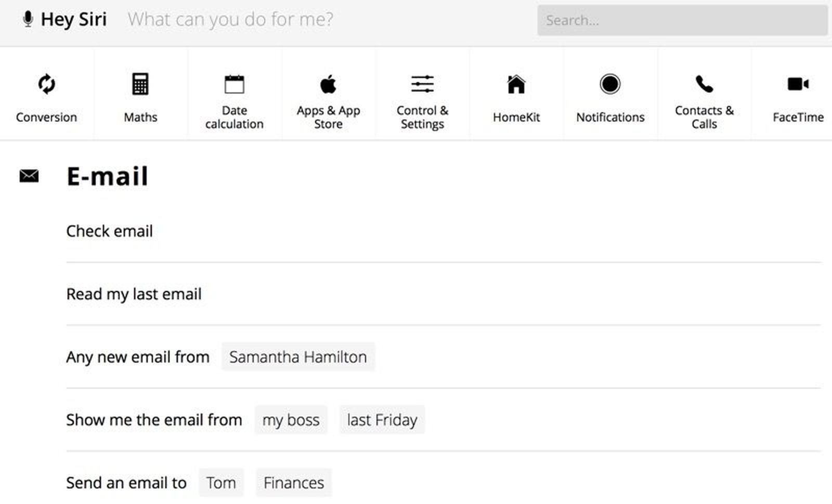The image size is (832, 504).
Task: Select the Samantha Hamilton name placeholder
Action: click(298, 357)
